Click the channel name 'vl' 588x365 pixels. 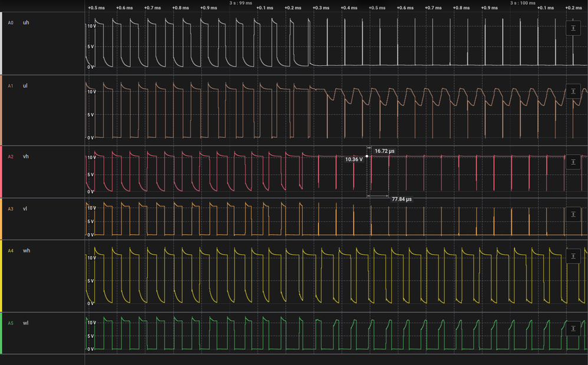click(25, 209)
